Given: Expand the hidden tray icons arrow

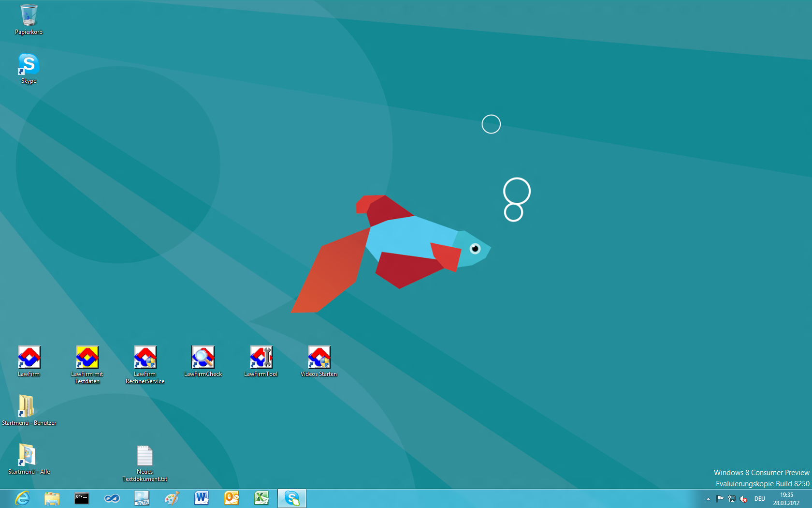Looking at the screenshot, I should pyautogui.click(x=708, y=499).
